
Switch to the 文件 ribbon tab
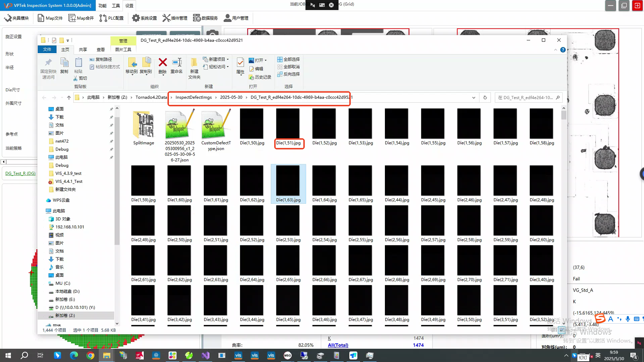coord(47,50)
